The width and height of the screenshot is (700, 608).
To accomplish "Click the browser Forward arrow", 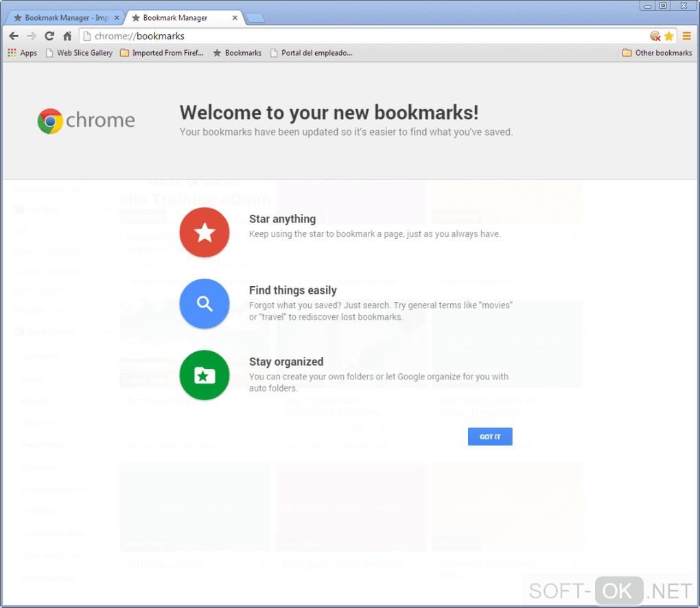I will click(32, 36).
